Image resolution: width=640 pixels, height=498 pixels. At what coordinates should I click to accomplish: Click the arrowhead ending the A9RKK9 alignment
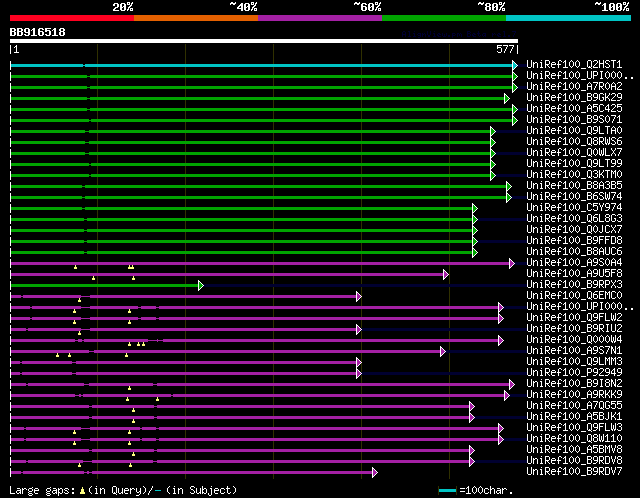[507, 396]
